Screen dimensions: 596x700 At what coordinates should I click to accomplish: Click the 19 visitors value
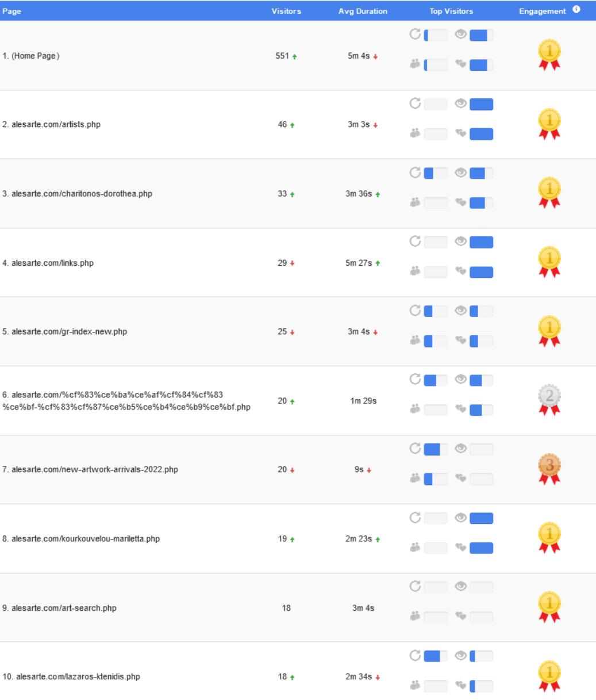[282, 540]
